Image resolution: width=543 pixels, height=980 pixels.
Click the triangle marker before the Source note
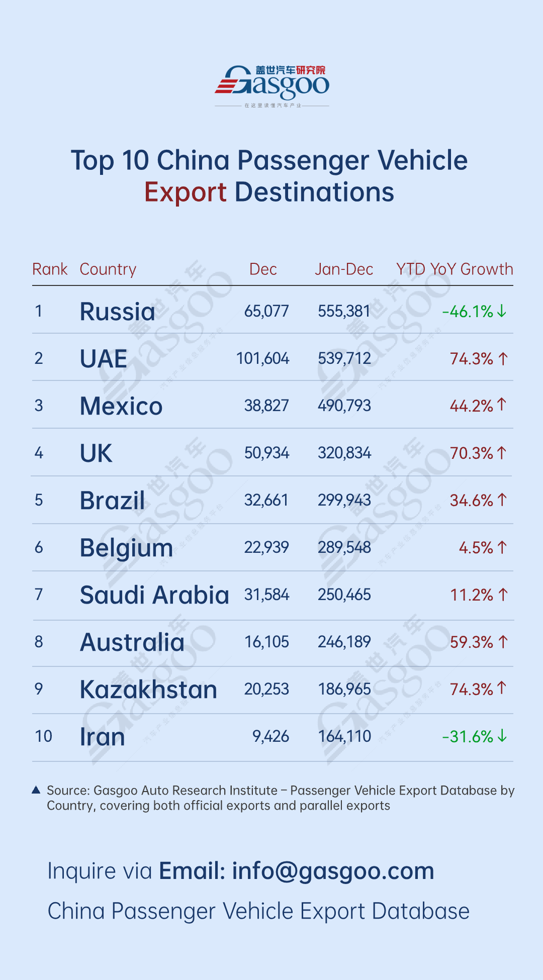pyautogui.click(x=36, y=790)
